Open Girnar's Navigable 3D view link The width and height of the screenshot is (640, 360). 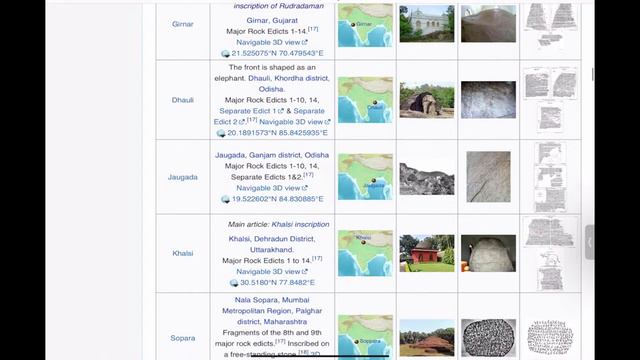tap(272, 42)
